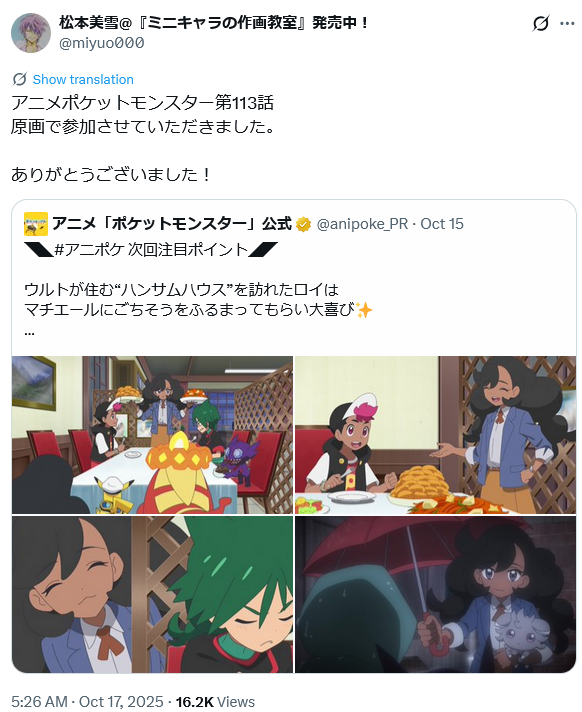Click the Grok slash icon near top right
Image resolution: width=582 pixels, height=712 pixels.
(x=540, y=24)
